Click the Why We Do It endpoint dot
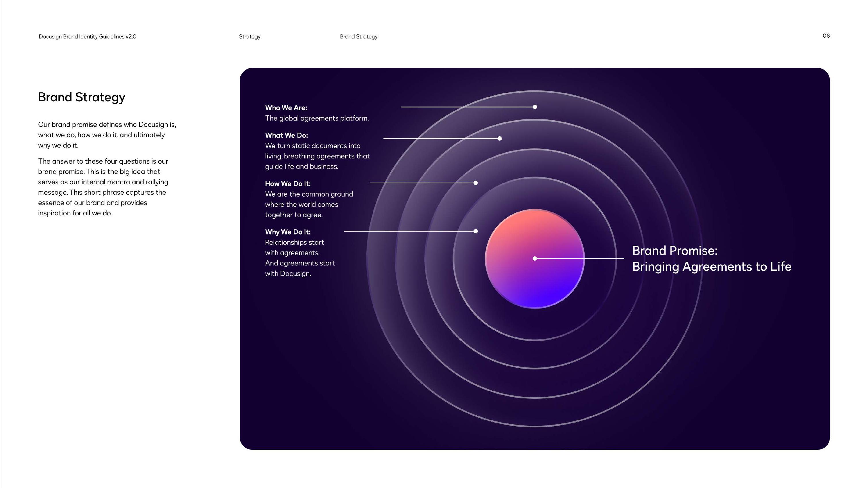This screenshot has width=868, height=488. (475, 231)
